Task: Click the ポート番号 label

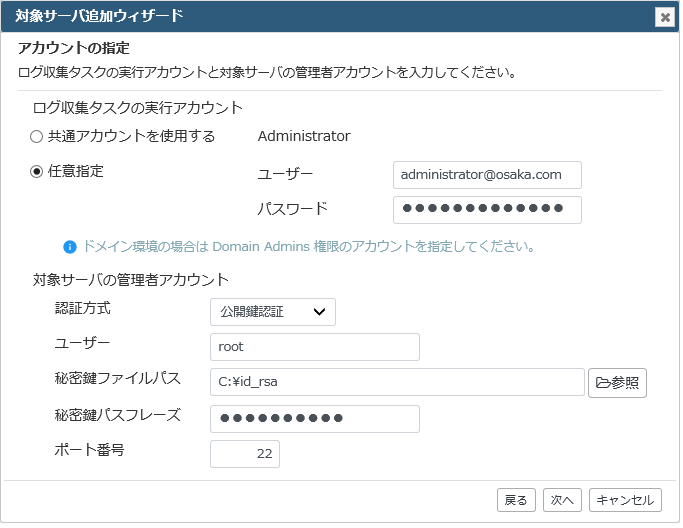Action: [89, 450]
